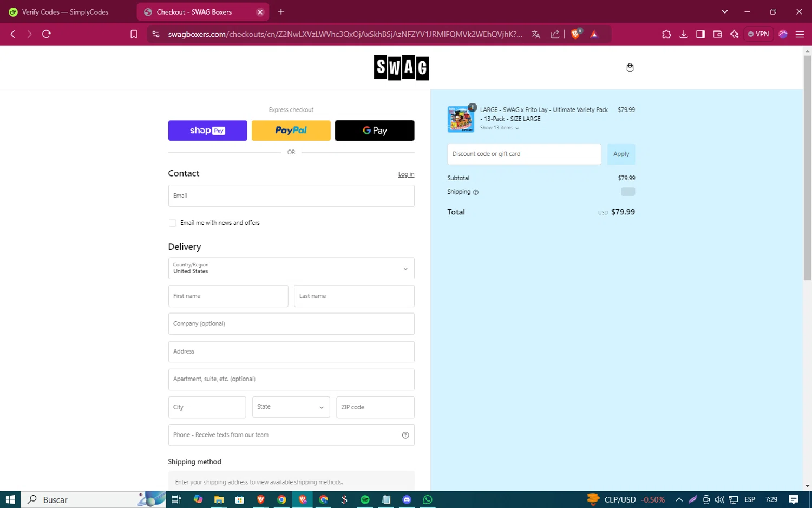Pay with Shop Pay button
The width and height of the screenshot is (812, 508).
pos(207,131)
